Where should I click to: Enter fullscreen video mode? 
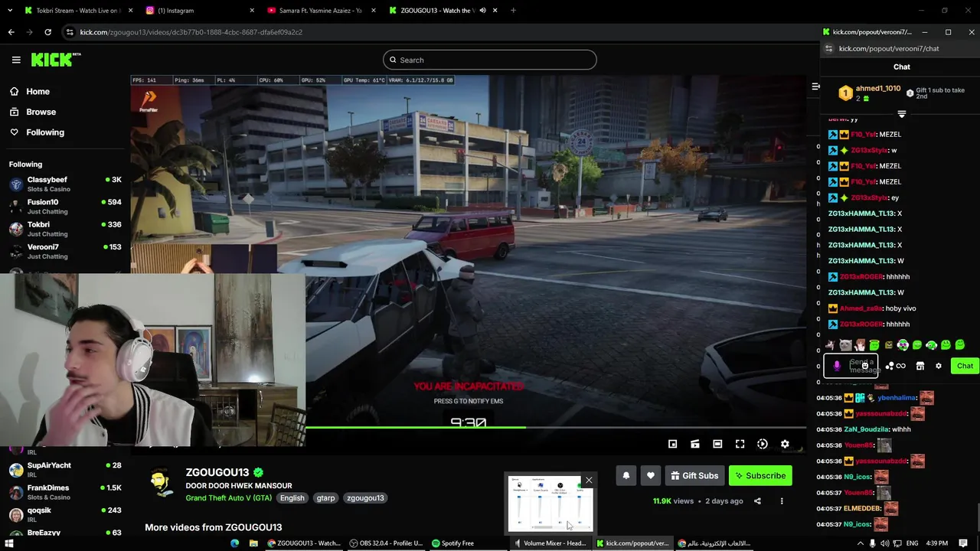coord(740,444)
